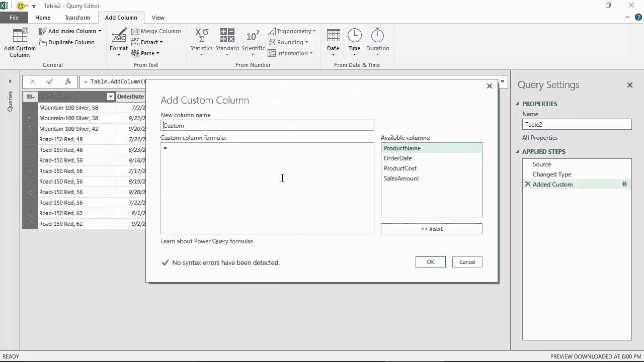This screenshot has width=644, height=362.
Task: Click the query Name field showing Table2
Action: [577, 124]
